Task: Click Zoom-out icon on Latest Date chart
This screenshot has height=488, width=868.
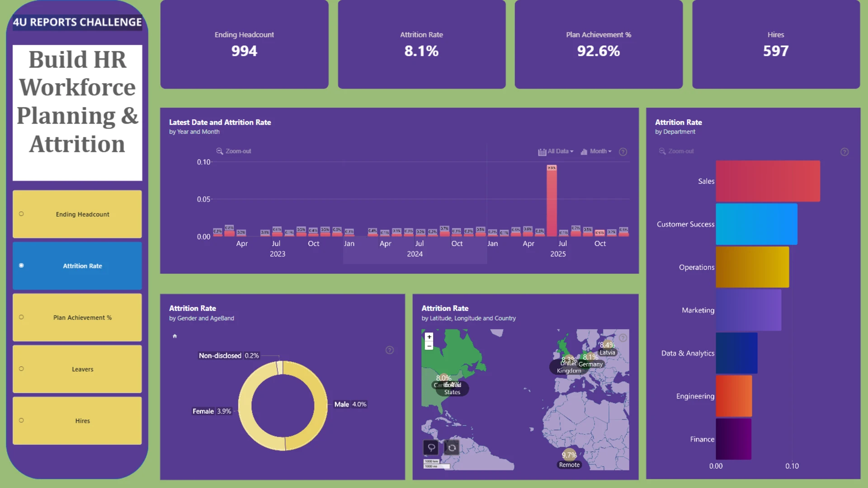Action: 220,151
